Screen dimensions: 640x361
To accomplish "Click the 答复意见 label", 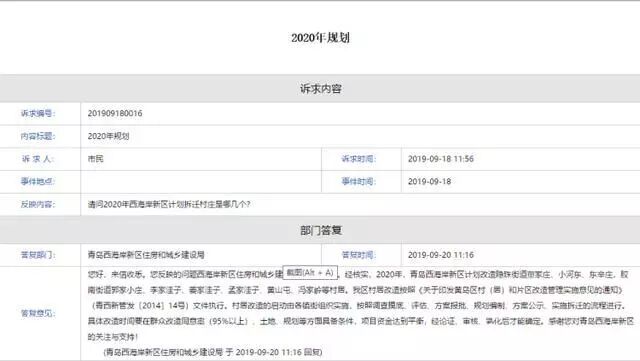I will (38, 313).
